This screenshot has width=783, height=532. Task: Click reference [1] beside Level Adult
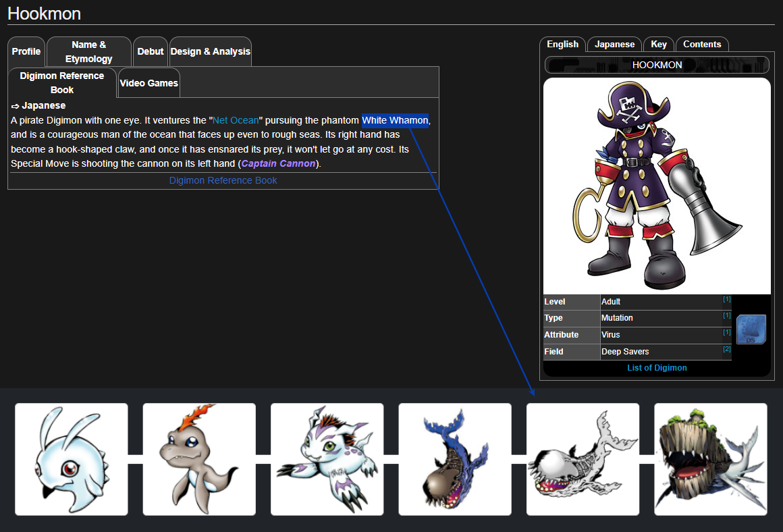pyautogui.click(x=726, y=299)
